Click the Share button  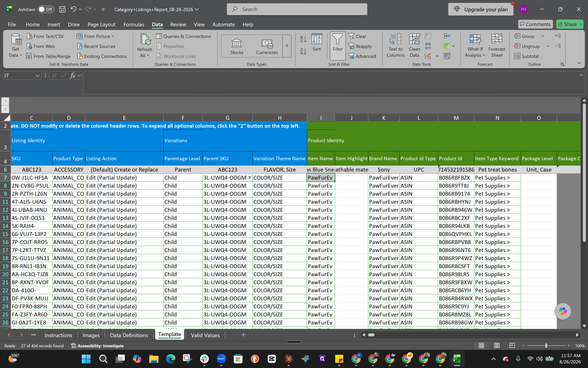click(570, 24)
